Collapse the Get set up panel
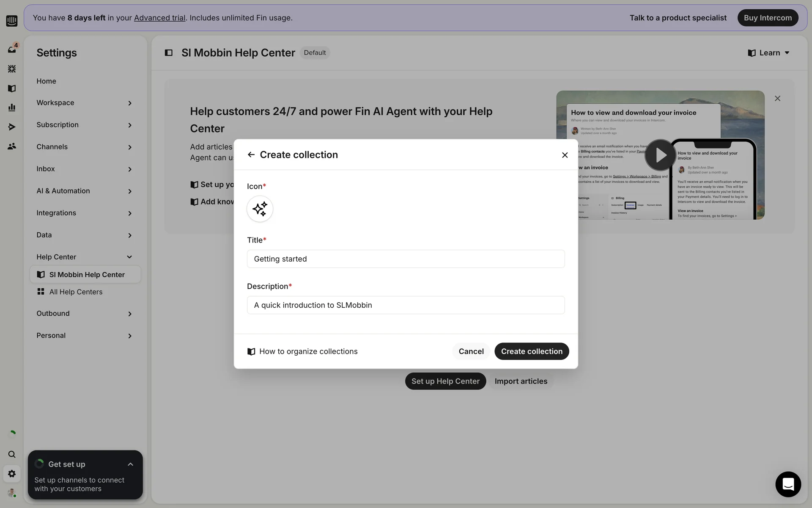812x508 pixels. point(130,464)
